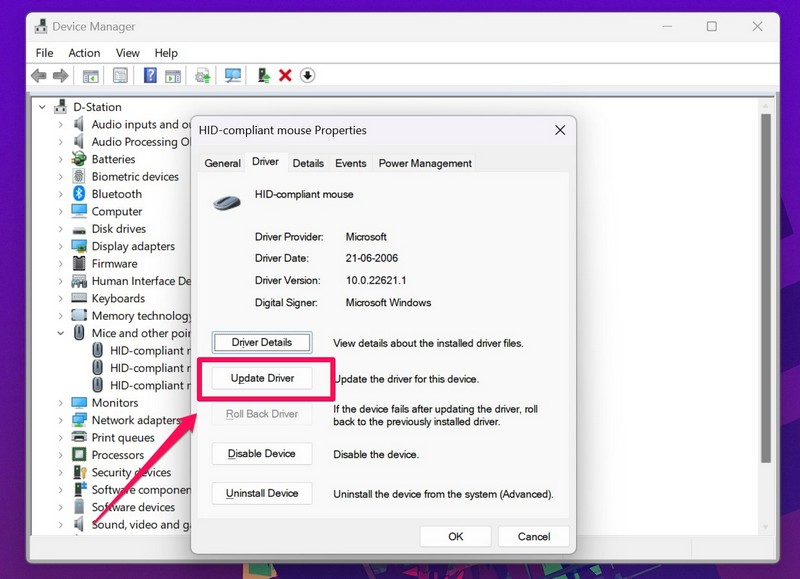Click the red X Uninstall device icon
The height and width of the screenshot is (579, 800).
285,76
